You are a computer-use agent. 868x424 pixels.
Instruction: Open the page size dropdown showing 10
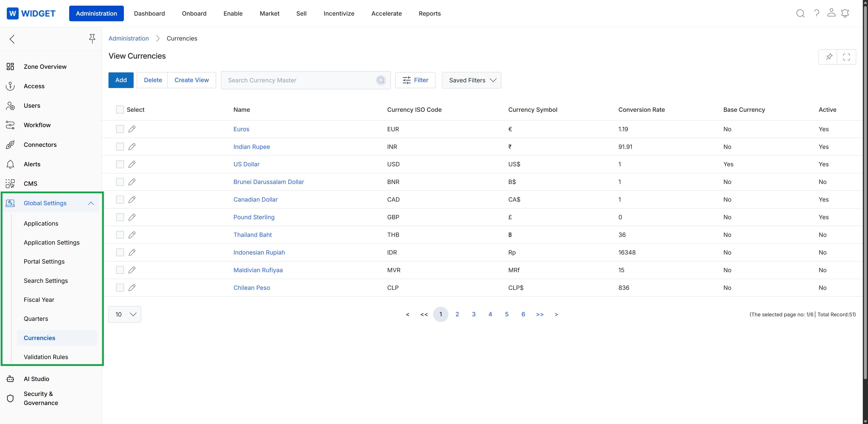coord(125,314)
